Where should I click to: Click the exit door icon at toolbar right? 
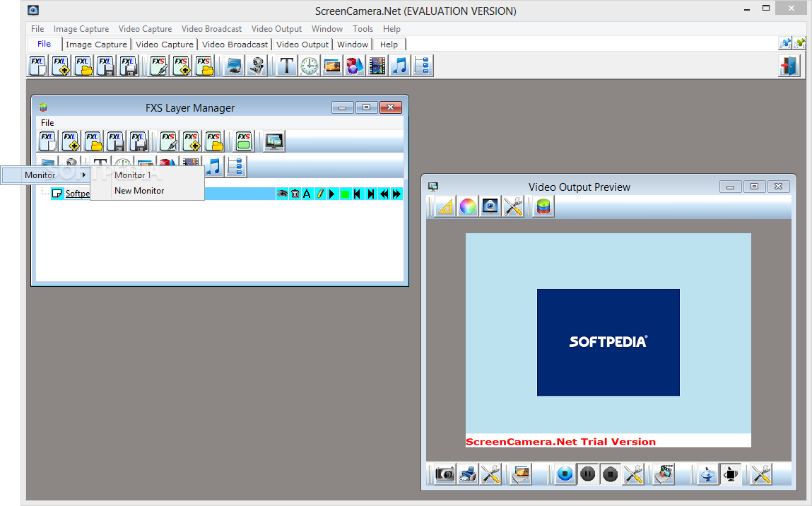(x=789, y=66)
